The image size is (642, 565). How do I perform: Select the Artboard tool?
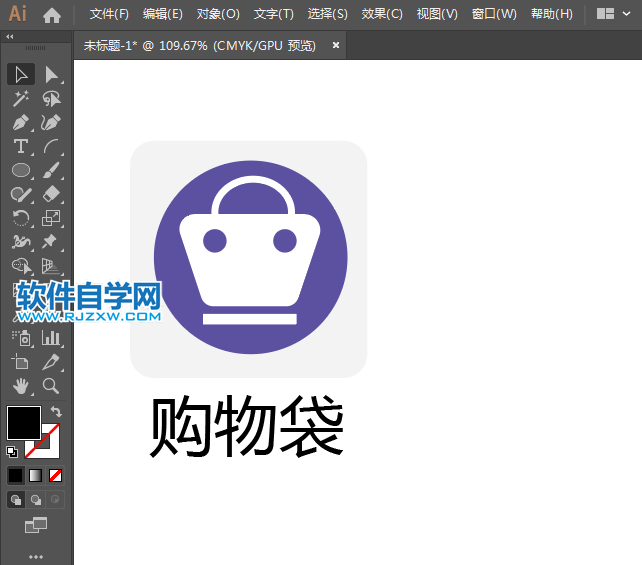pyautogui.click(x=21, y=362)
